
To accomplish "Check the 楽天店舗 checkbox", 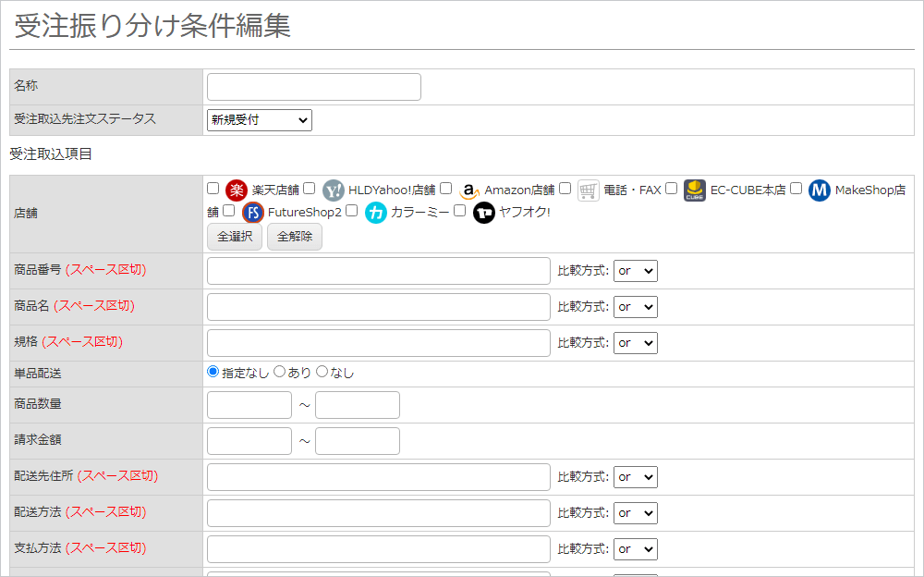I will [x=213, y=189].
